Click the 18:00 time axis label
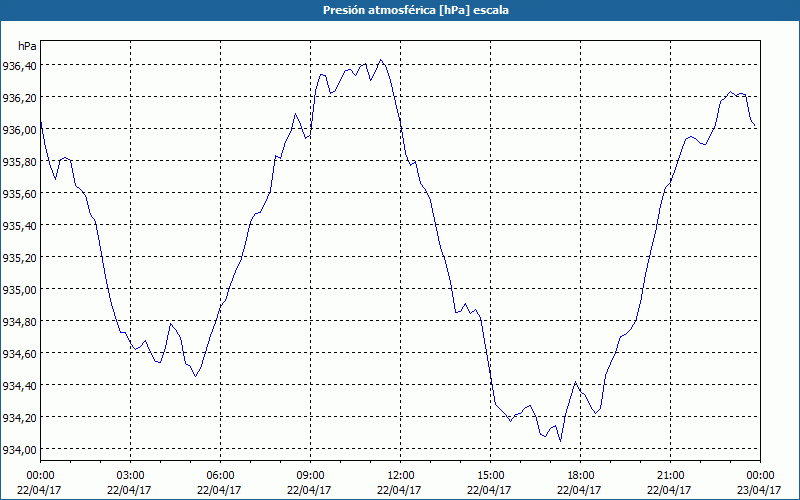This screenshot has width=800, height=500. point(581,476)
